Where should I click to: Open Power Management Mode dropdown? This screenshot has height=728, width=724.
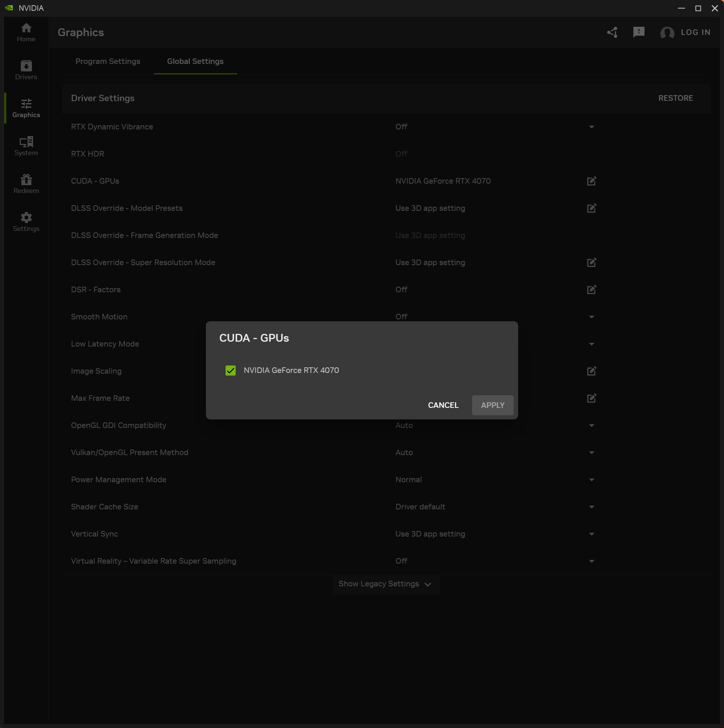click(x=591, y=480)
